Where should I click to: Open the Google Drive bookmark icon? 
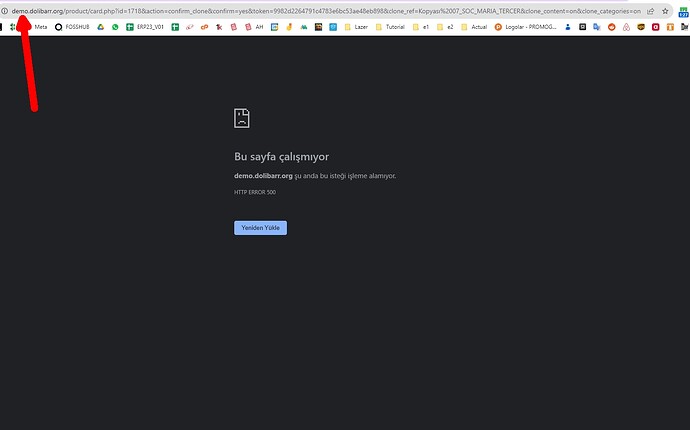click(101, 27)
